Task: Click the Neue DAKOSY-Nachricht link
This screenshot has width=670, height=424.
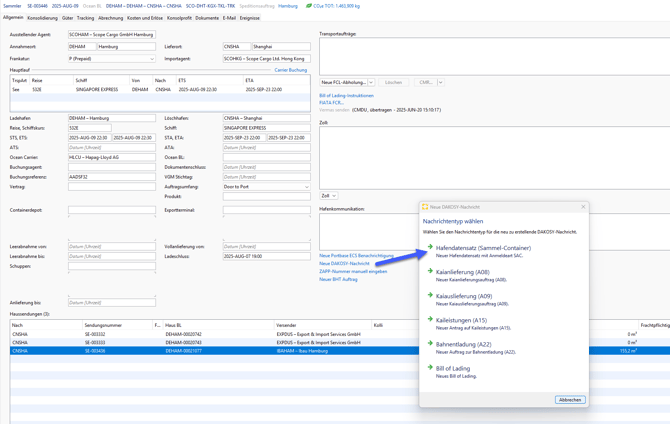Action: 344,263
